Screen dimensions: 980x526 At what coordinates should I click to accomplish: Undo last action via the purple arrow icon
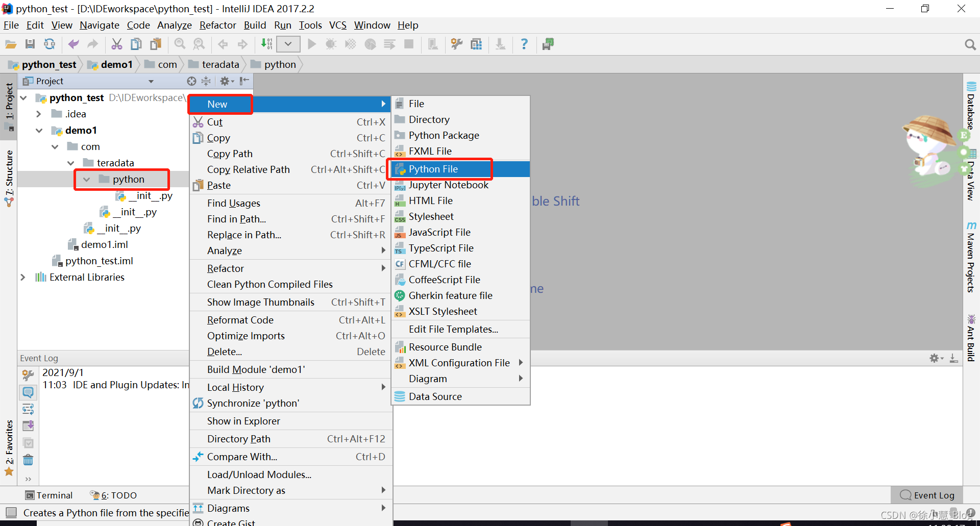pyautogui.click(x=73, y=44)
